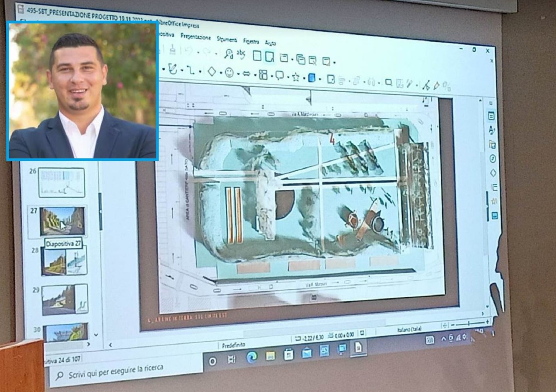Open the Strumenti menu

(x=226, y=39)
